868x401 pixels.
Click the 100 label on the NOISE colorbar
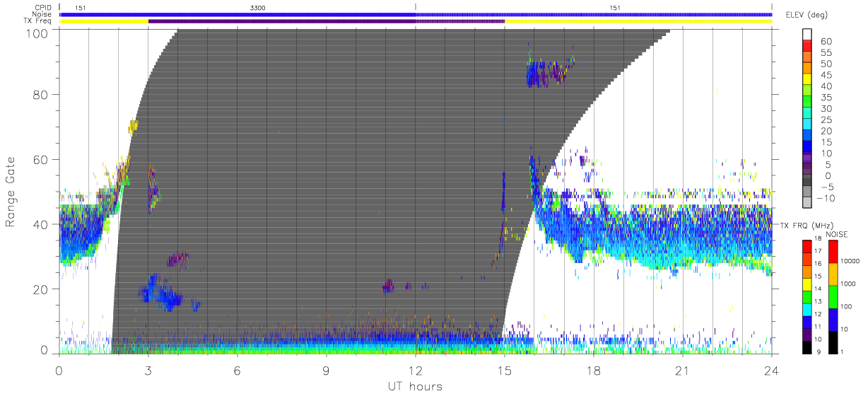pos(846,307)
